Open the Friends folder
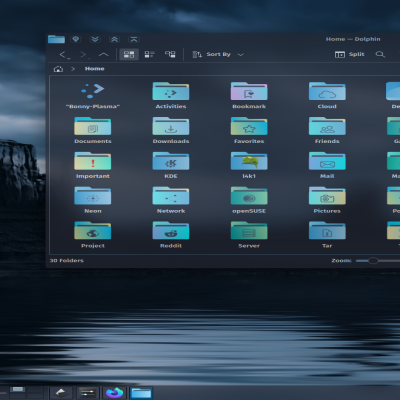This screenshot has width=400, height=400. 327,126
